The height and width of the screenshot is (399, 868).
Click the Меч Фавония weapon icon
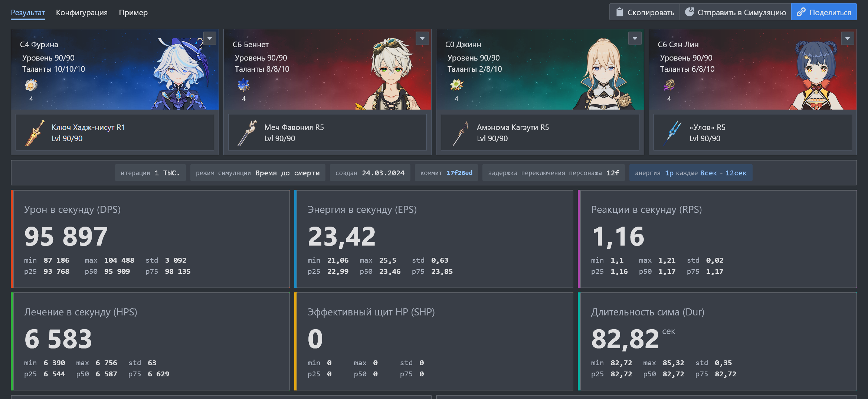pos(248,133)
